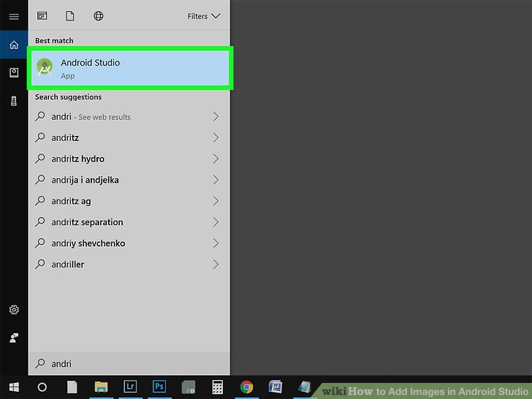The height and width of the screenshot is (399, 532).
Task: Open the hamburger menu in the search panel
Action: click(x=14, y=16)
